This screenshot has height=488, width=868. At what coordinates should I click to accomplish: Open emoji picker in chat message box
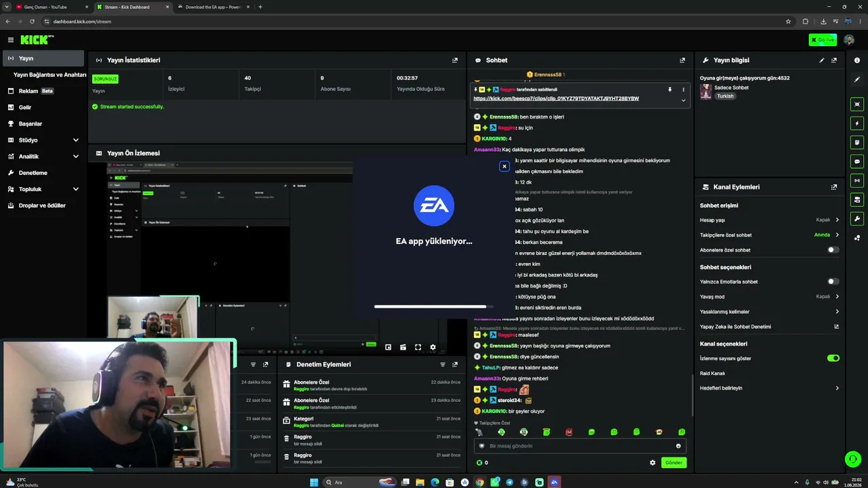pos(678,446)
